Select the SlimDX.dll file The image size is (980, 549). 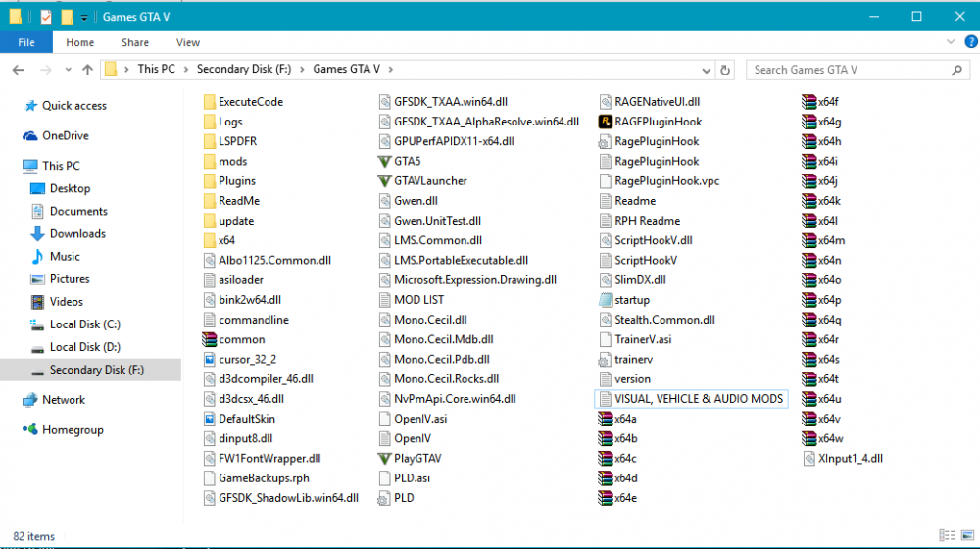[x=632, y=280]
